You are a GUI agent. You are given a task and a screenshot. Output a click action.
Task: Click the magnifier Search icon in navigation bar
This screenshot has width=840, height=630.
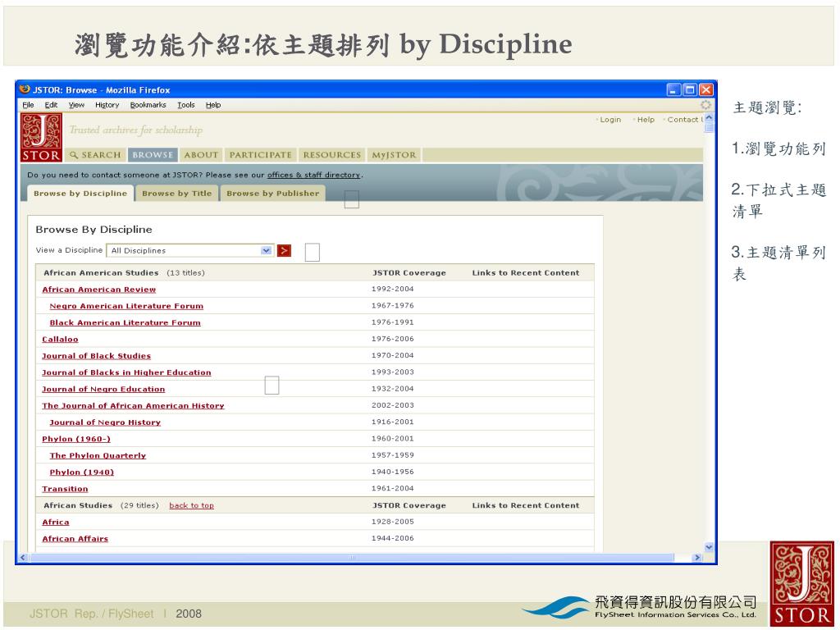pyautogui.click(x=73, y=155)
